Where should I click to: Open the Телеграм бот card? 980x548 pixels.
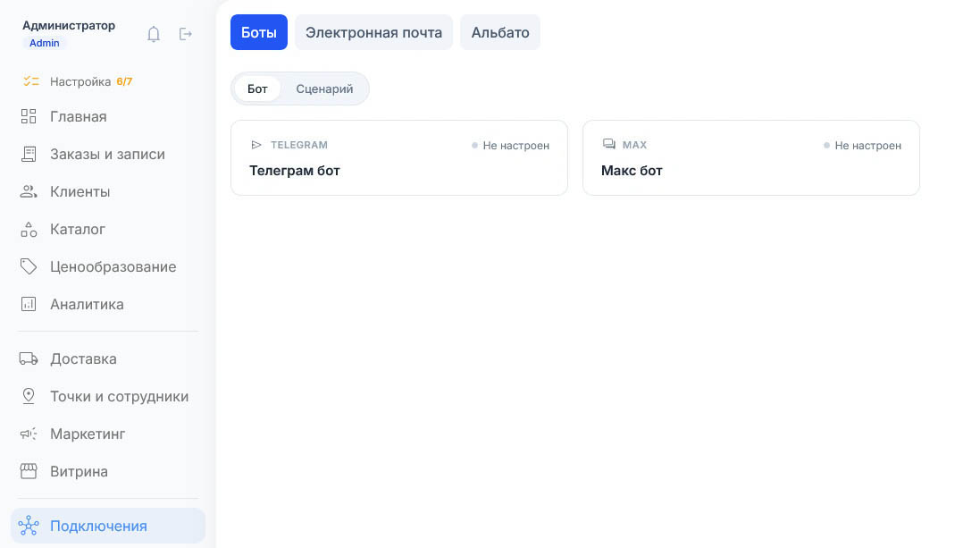pos(399,157)
